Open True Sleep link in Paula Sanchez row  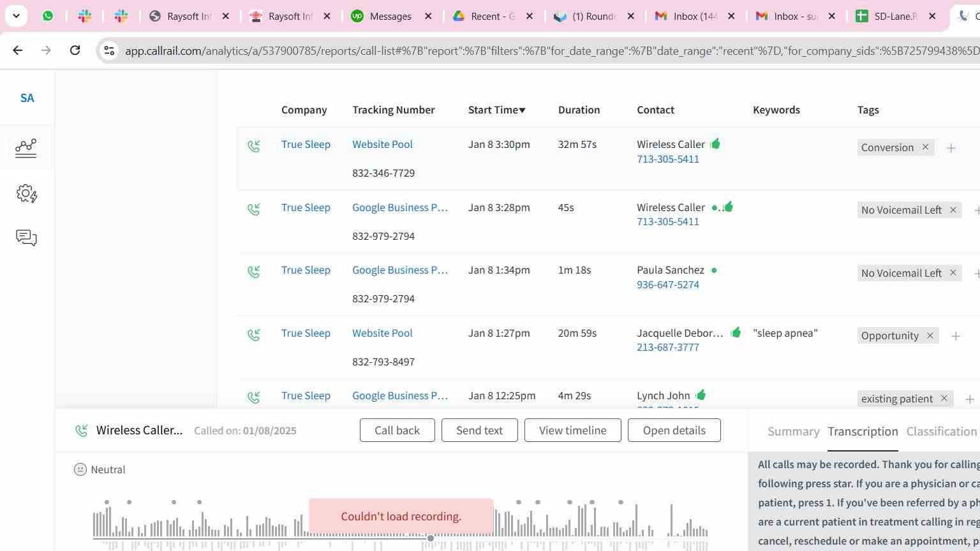[x=306, y=270]
